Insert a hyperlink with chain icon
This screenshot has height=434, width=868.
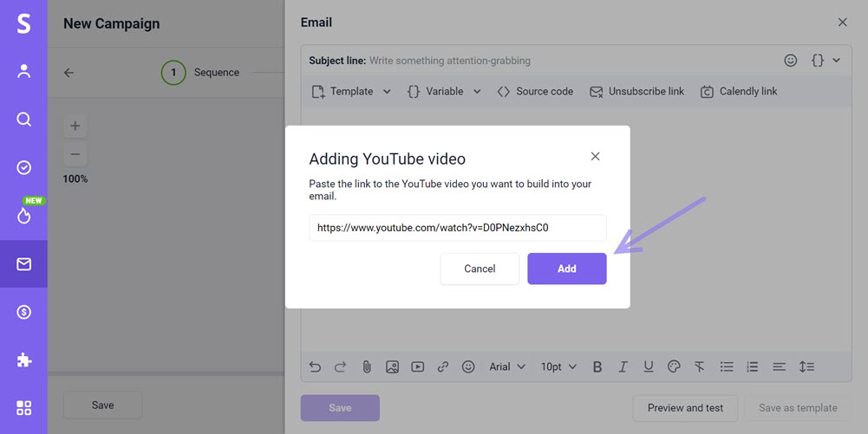[443, 366]
